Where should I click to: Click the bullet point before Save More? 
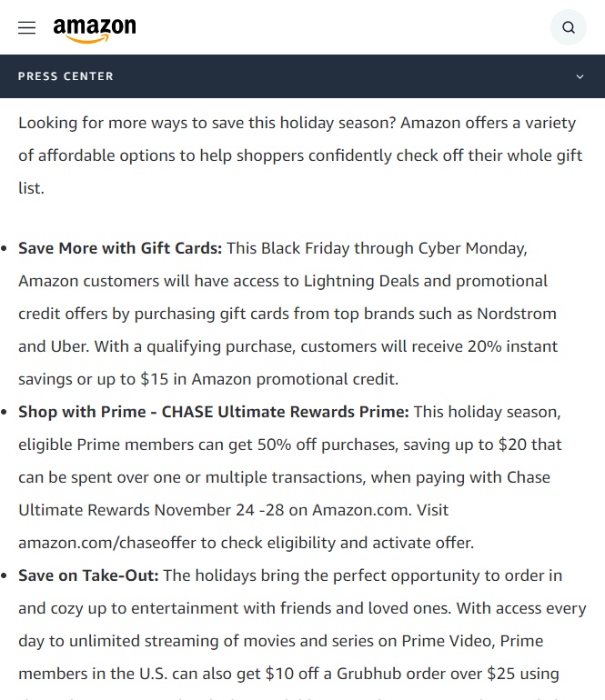7,249
